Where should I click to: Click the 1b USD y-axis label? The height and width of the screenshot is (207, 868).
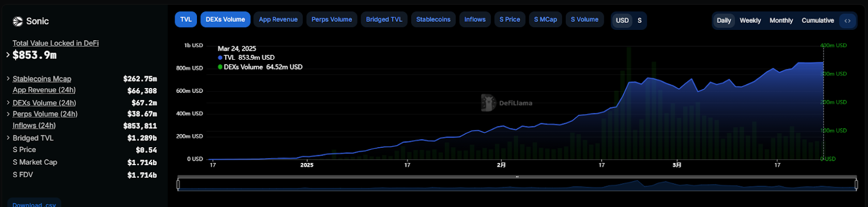pos(194,46)
